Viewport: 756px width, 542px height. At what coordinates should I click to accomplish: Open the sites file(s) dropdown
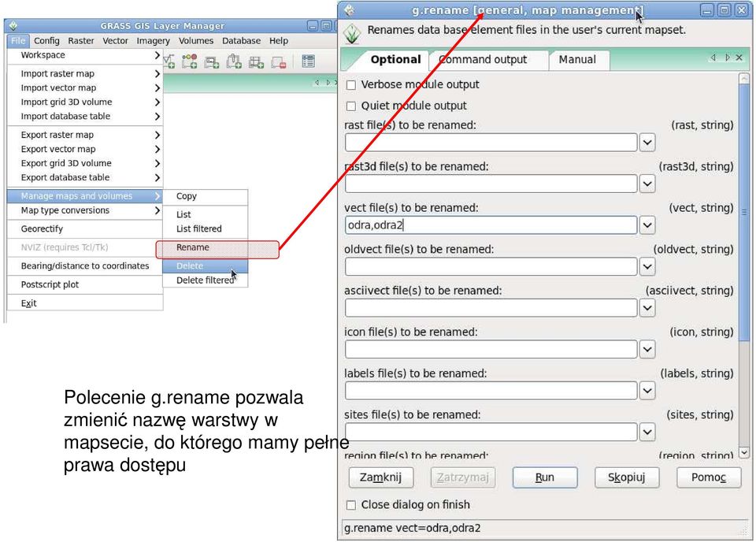tap(647, 432)
